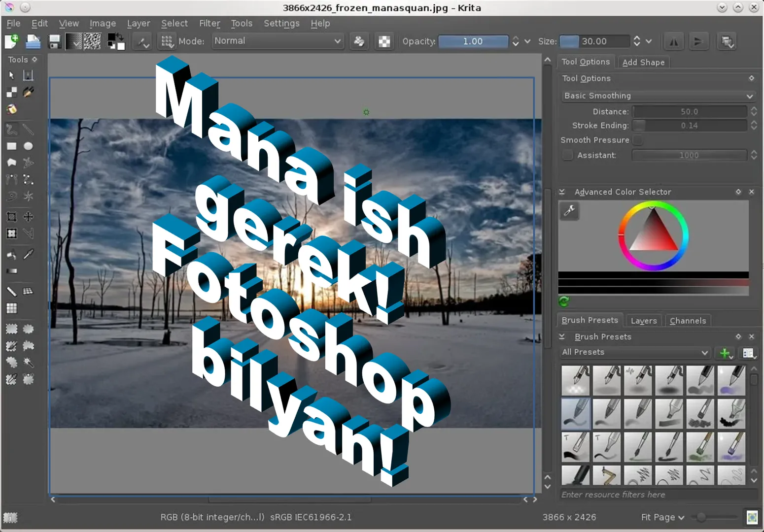Open the Layer menu
The width and height of the screenshot is (764, 532).
point(139,23)
